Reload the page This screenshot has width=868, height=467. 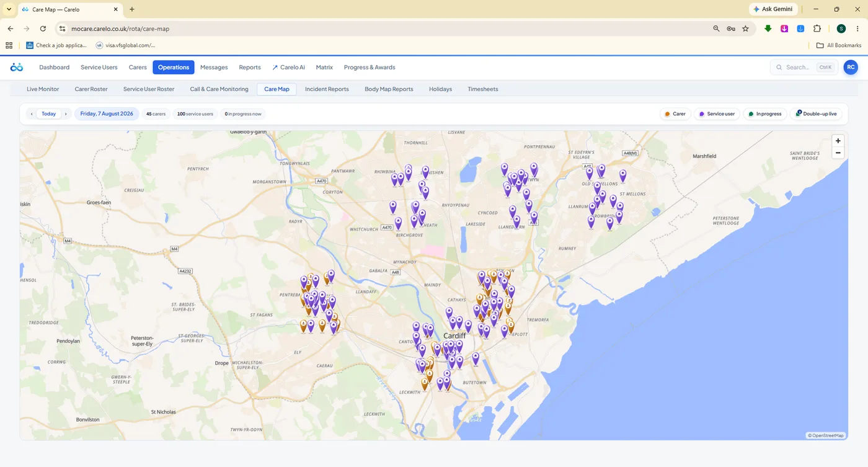43,29
